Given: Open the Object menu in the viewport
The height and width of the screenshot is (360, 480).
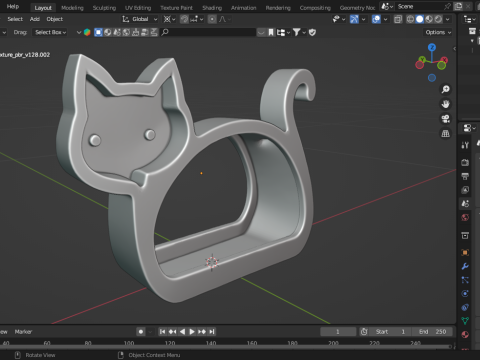Looking at the screenshot, I should [x=55, y=19].
